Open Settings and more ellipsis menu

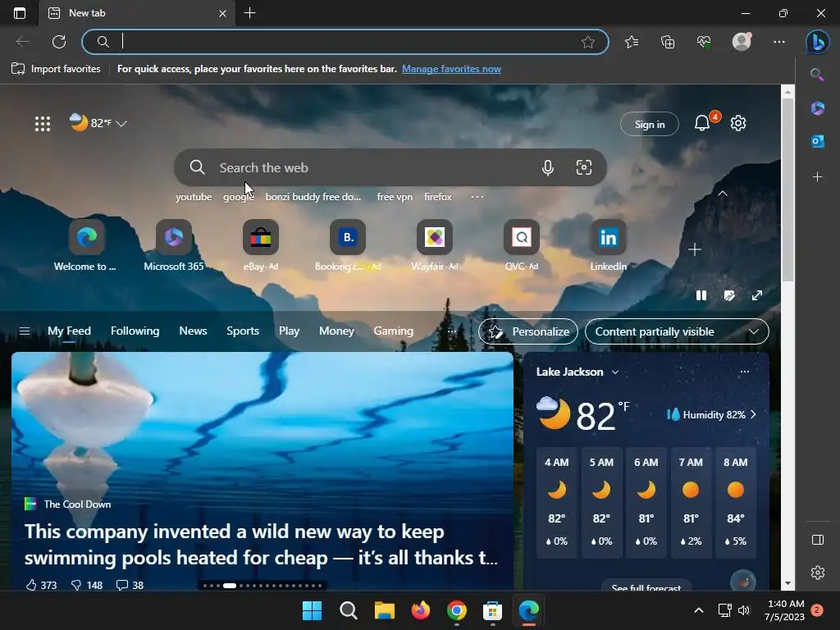point(779,42)
